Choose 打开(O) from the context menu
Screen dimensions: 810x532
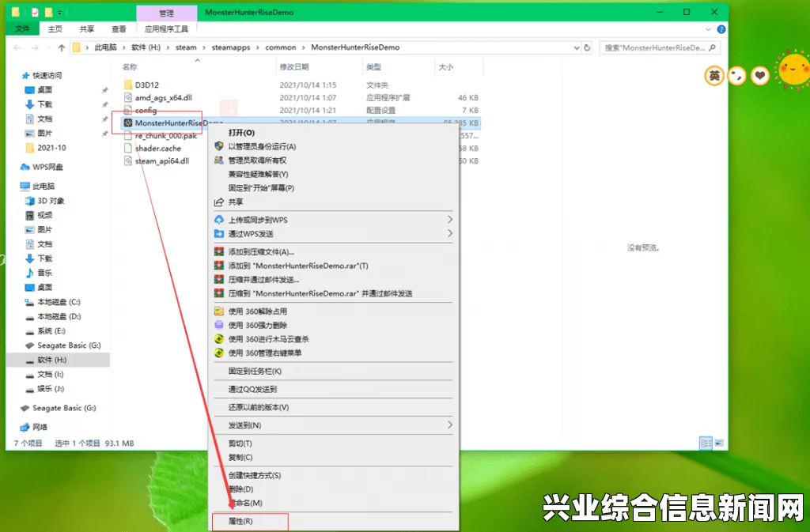click(242, 133)
